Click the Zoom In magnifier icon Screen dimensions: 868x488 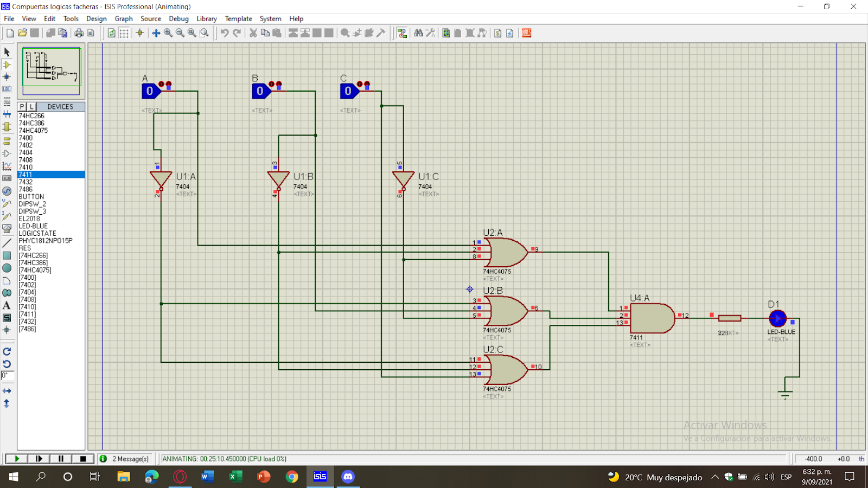click(168, 33)
